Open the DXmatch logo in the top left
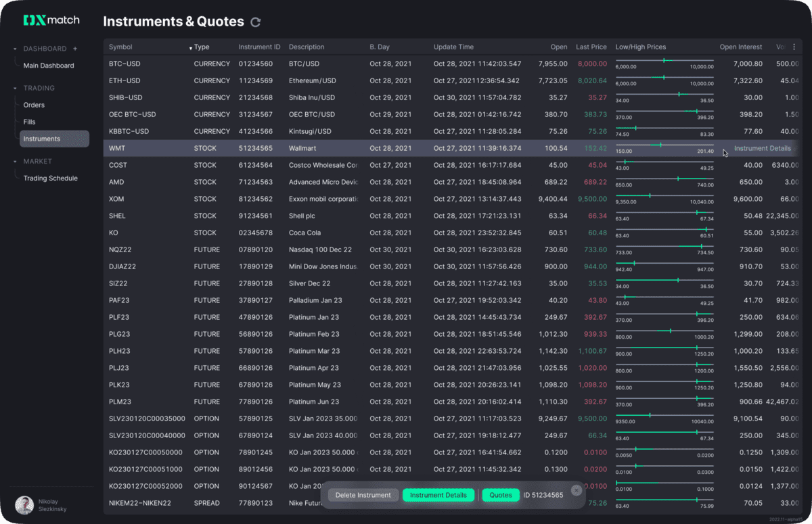The width and height of the screenshot is (812, 524). point(51,20)
